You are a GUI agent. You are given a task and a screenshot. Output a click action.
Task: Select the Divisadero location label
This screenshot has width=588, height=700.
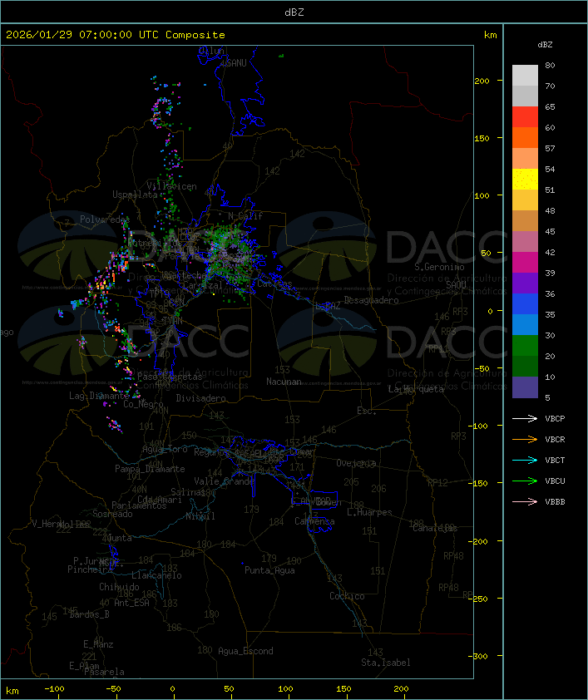coord(201,398)
